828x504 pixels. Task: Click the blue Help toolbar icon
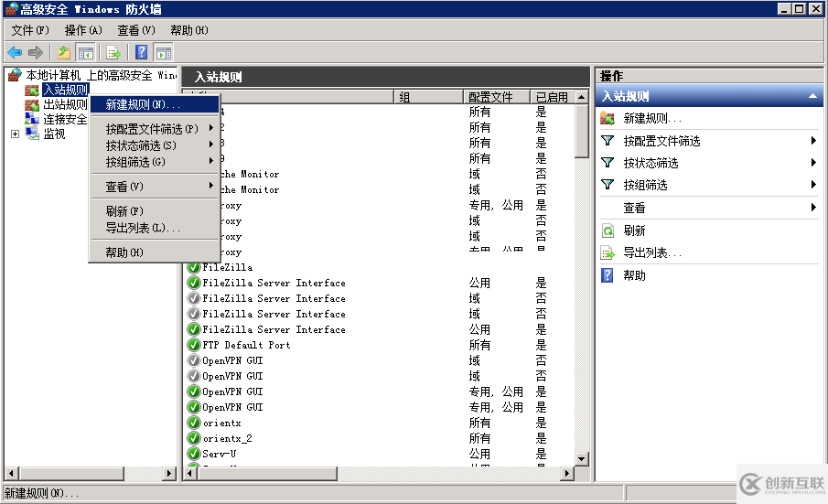142,52
